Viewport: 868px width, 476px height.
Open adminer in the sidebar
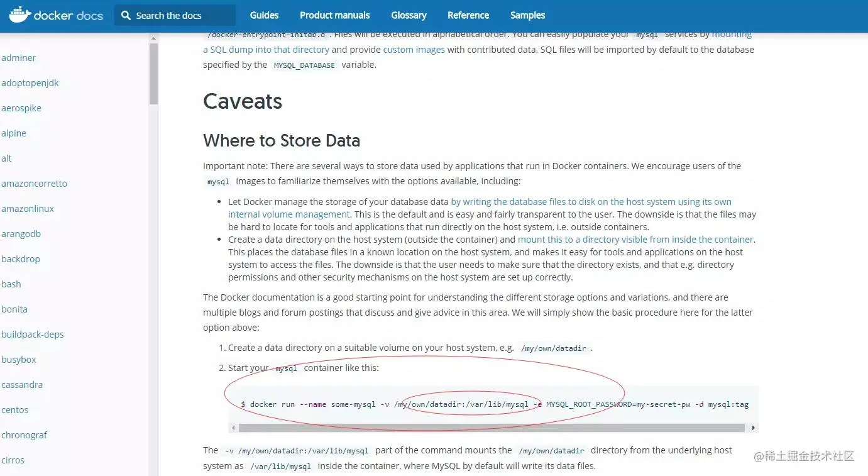pyautogui.click(x=19, y=58)
